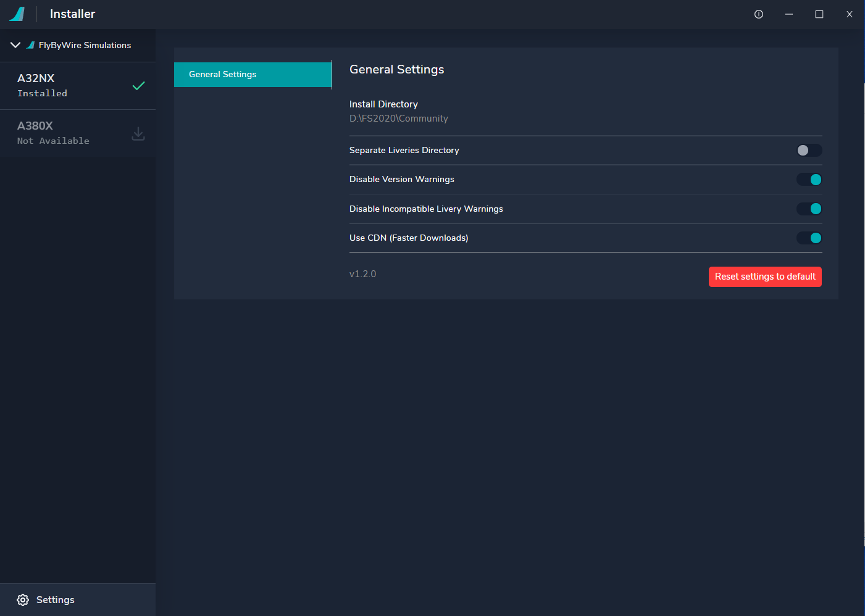The image size is (865, 616).
Task: Click the FlyByWire logo in title bar
Action: 17,14
